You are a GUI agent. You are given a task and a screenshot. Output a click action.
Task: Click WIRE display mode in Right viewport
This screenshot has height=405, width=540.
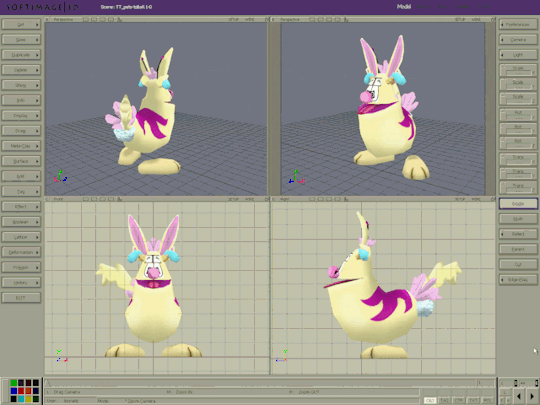pos(476,199)
